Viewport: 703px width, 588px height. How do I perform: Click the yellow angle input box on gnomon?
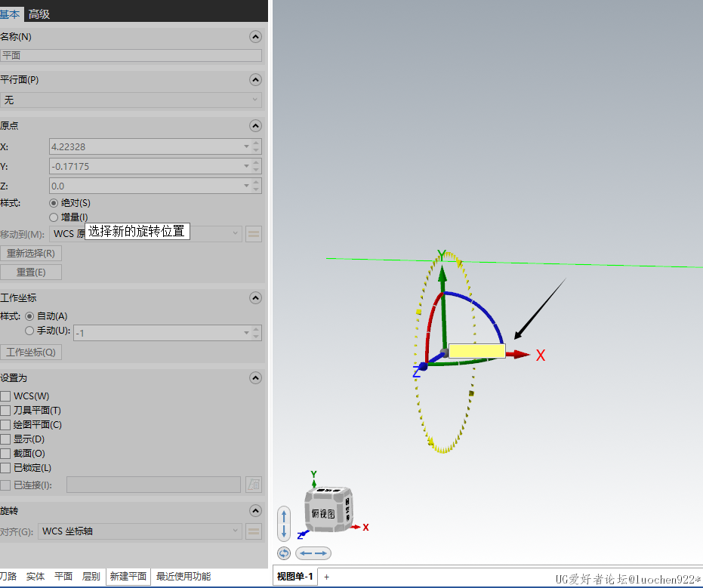pyautogui.click(x=476, y=351)
